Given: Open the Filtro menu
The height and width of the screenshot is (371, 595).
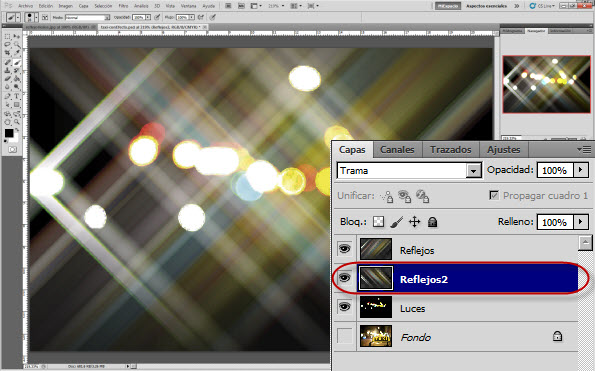Looking at the screenshot, I should tap(123, 6).
